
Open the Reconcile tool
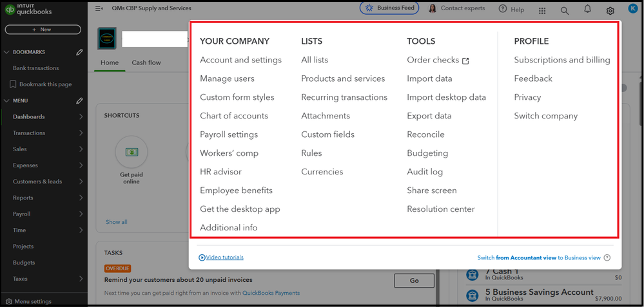[425, 135]
